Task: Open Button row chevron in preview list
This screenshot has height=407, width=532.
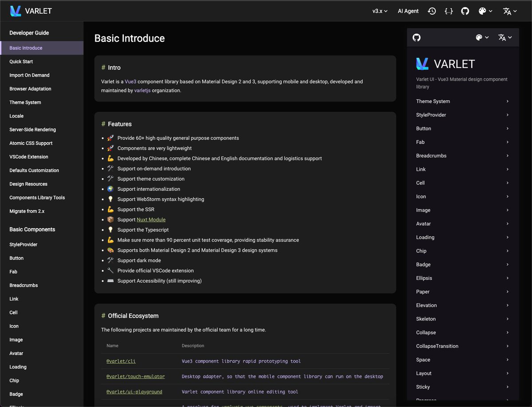Action: pyautogui.click(x=507, y=128)
